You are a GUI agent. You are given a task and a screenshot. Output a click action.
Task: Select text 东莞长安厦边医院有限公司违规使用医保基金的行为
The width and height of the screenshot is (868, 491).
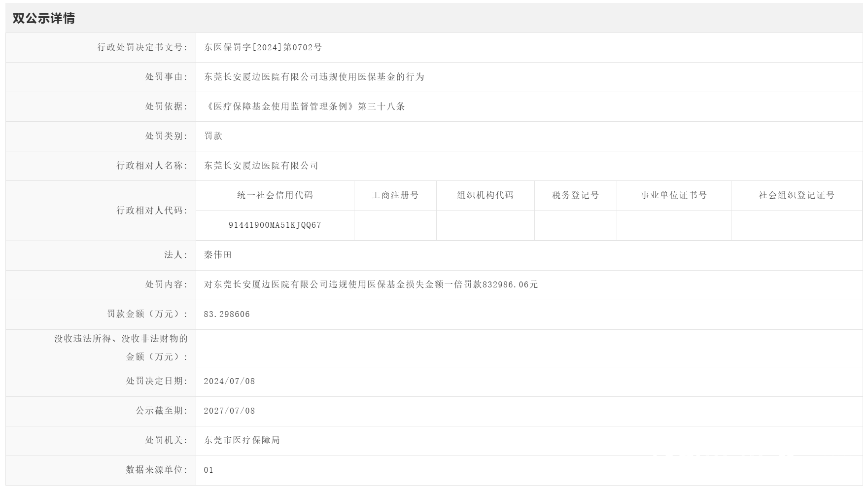tap(314, 77)
